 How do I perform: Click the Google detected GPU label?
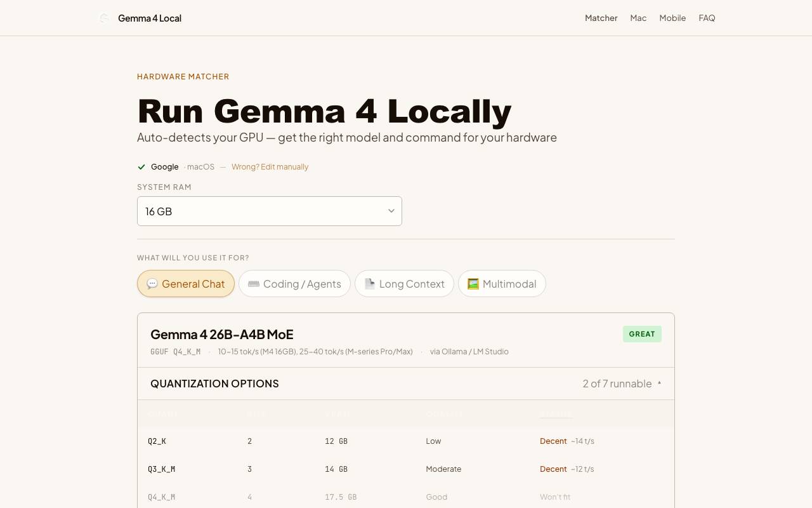click(x=165, y=167)
